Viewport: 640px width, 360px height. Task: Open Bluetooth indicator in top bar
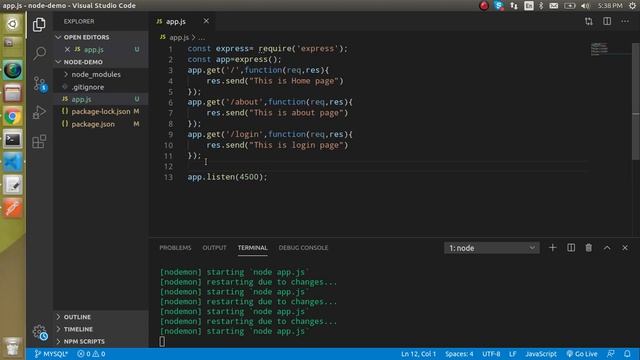(541, 6)
